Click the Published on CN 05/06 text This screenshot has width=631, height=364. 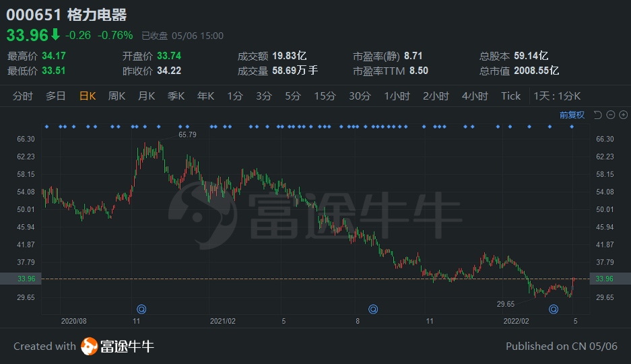562,347
